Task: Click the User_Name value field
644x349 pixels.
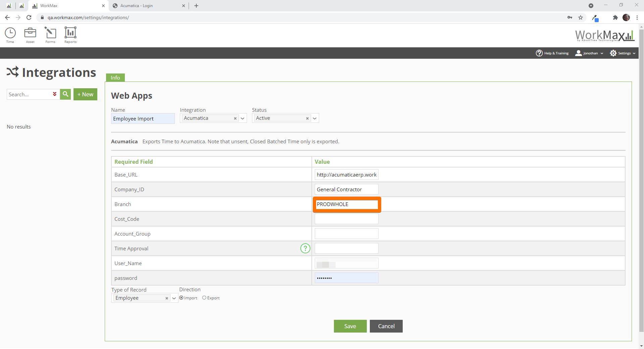Action: pos(347,263)
